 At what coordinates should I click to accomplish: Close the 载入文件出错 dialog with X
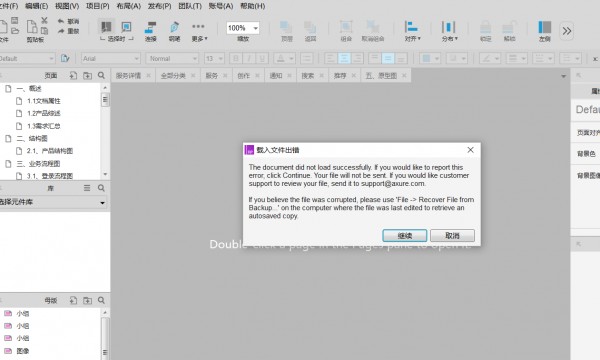(471, 150)
